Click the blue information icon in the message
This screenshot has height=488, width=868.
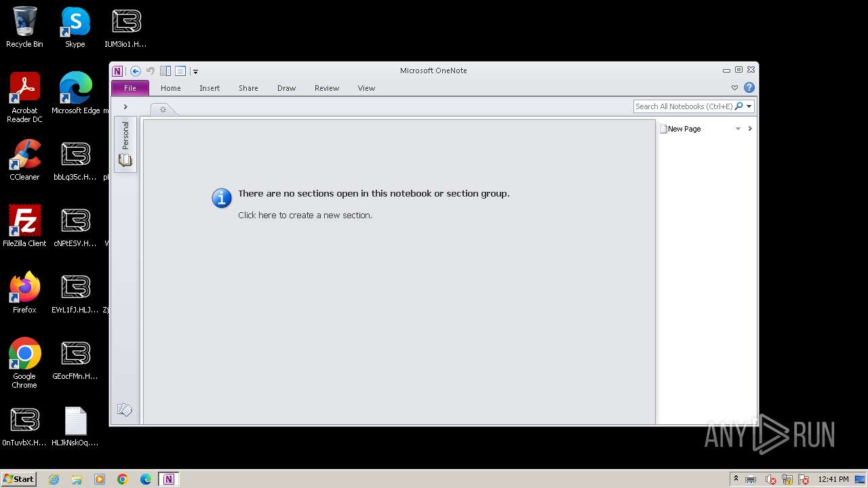222,198
